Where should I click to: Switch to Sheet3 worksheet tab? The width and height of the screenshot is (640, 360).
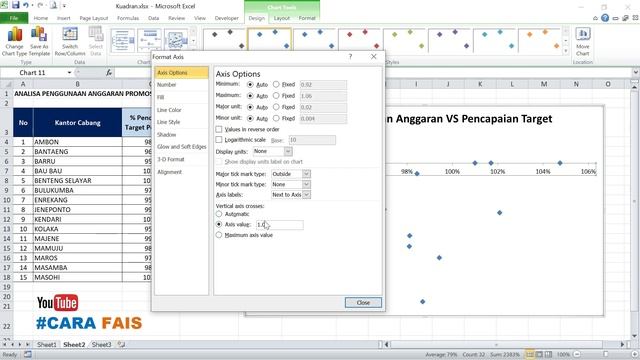[x=102, y=344]
